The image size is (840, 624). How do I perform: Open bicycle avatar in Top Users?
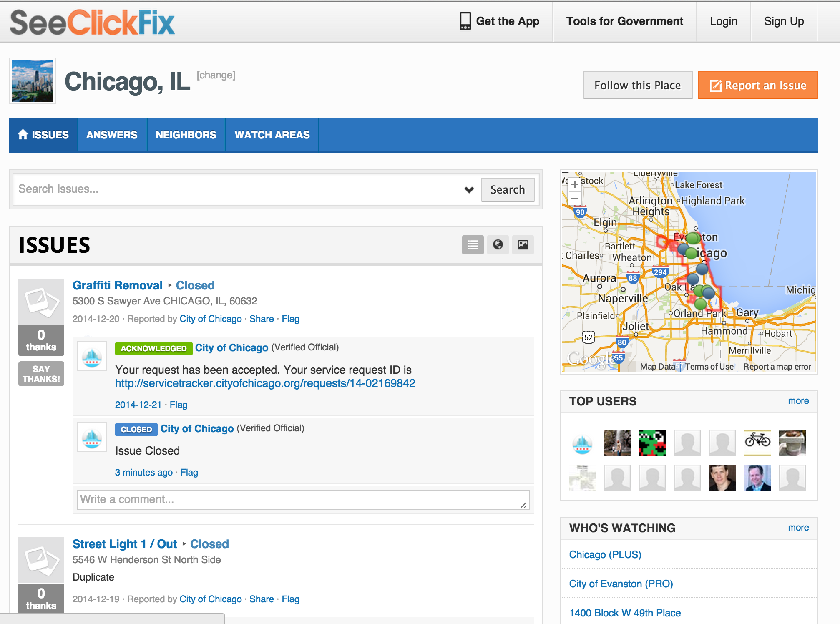[757, 443]
